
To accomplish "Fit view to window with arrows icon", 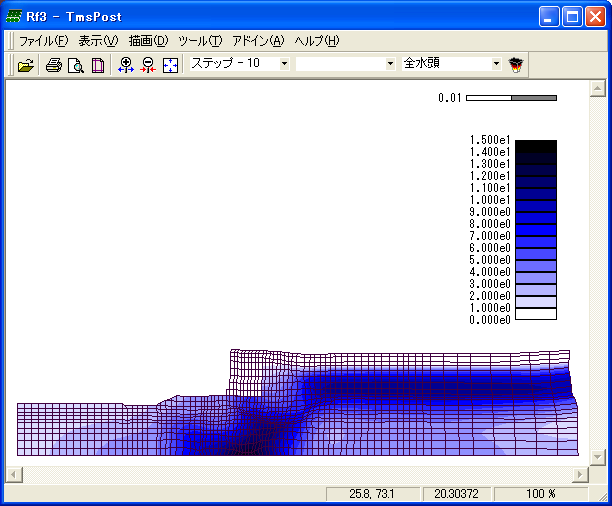I will 171,65.
